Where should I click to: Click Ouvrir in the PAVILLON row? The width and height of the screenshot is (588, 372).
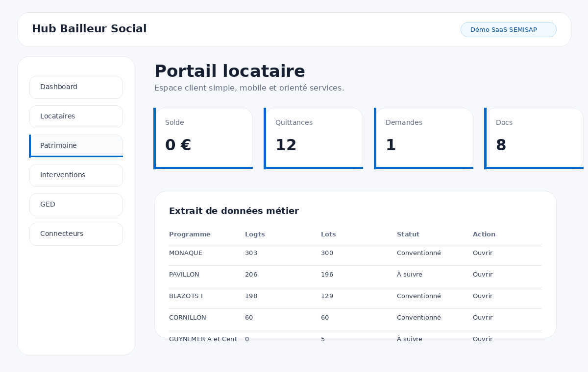483,275
